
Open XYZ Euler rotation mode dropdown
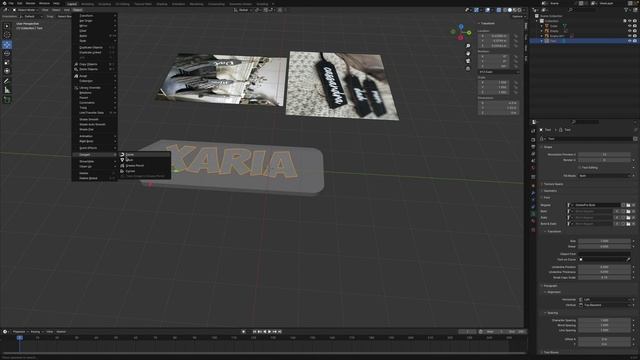(498, 72)
